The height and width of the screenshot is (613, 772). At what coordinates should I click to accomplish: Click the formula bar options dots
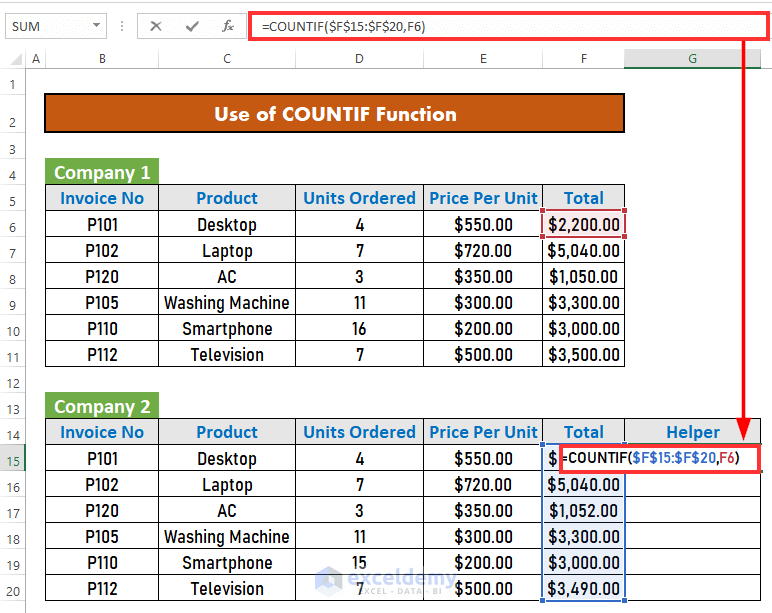click(122, 26)
